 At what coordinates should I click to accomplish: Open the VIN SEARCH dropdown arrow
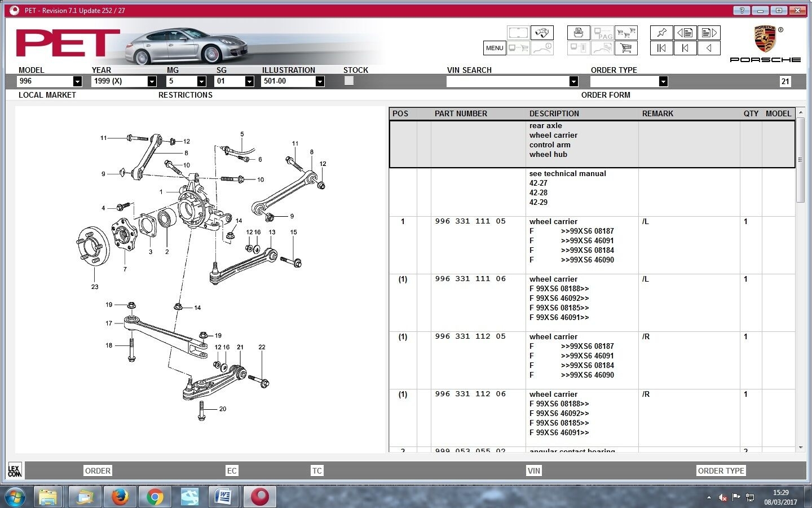tap(573, 81)
